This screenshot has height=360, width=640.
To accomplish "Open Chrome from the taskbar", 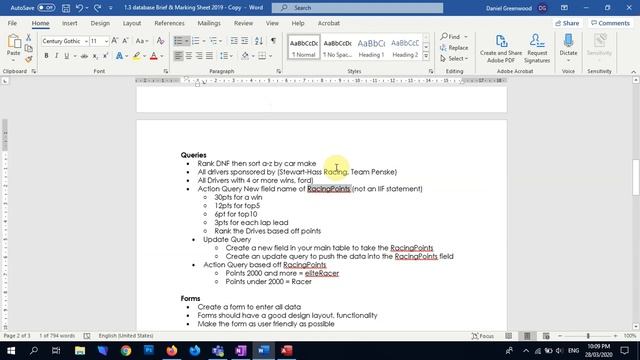I will coord(126,351).
